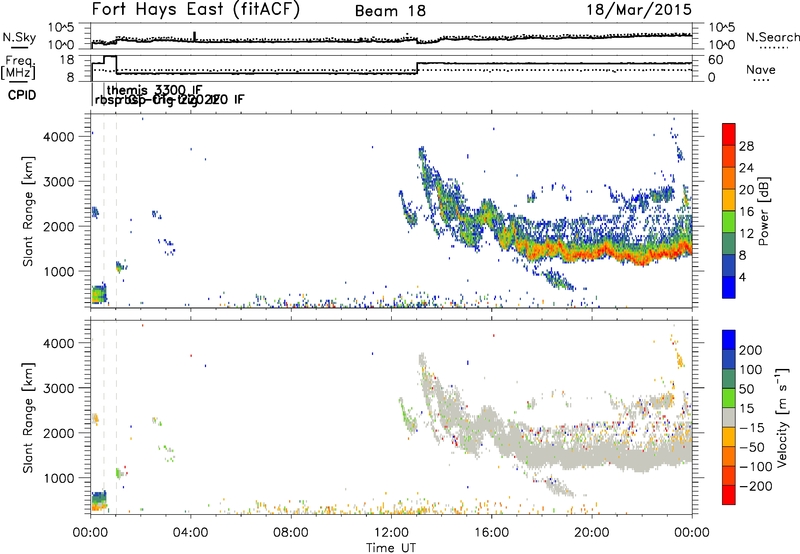Select the '12:00' time tick label
800x554 pixels.
(x=391, y=533)
